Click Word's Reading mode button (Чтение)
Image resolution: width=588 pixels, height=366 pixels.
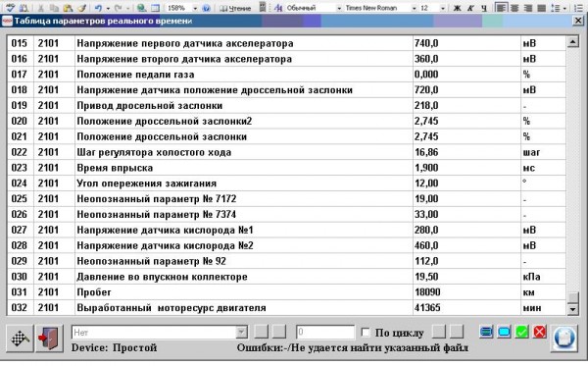tap(235, 8)
